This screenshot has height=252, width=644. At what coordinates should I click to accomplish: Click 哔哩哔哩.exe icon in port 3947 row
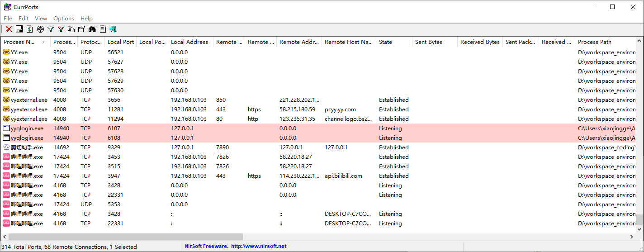click(6, 176)
